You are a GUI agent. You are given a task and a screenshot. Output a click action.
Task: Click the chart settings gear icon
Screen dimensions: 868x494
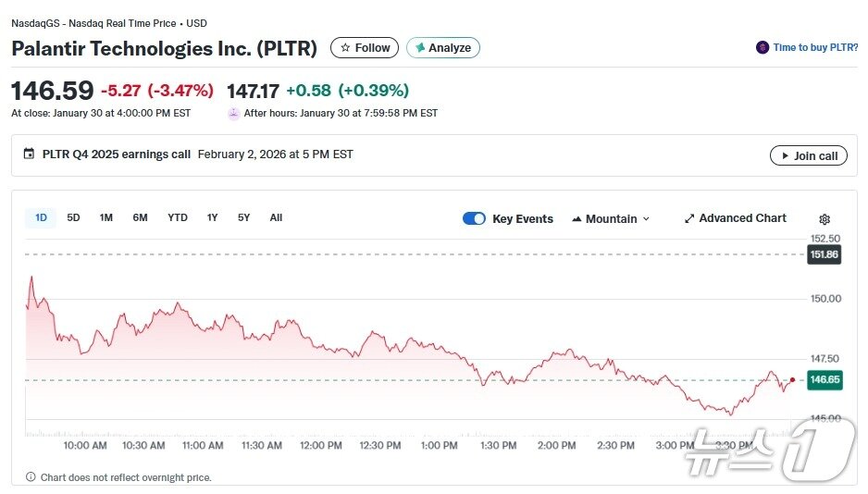pyautogui.click(x=825, y=219)
